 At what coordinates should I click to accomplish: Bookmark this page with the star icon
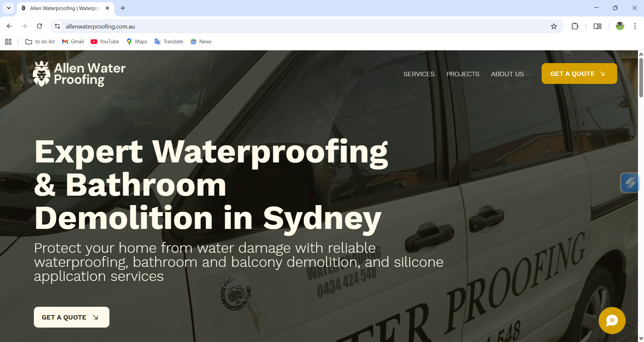(x=554, y=27)
